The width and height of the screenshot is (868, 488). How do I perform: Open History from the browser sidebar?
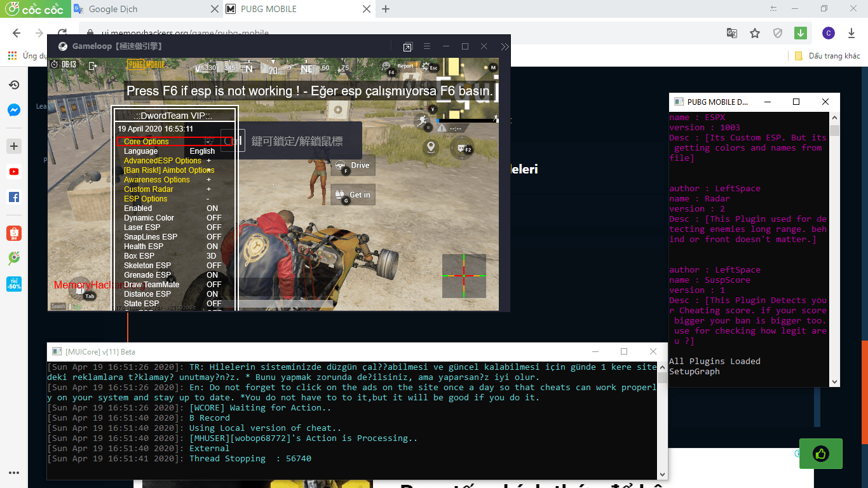[14, 85]
